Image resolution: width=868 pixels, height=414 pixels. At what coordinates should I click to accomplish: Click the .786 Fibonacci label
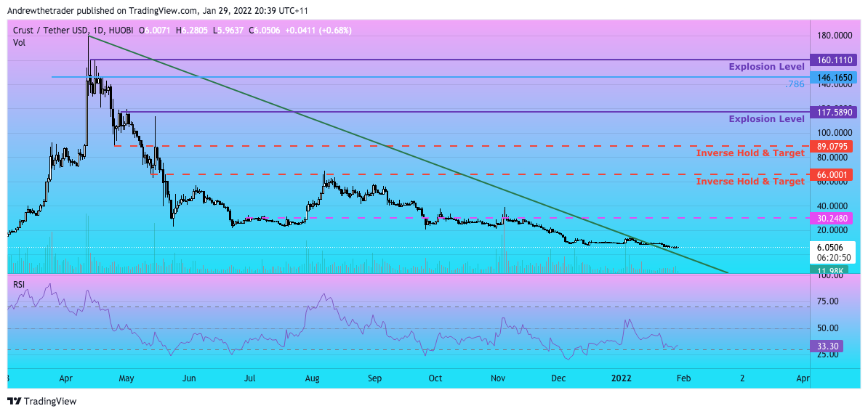[x=794, y=84]
